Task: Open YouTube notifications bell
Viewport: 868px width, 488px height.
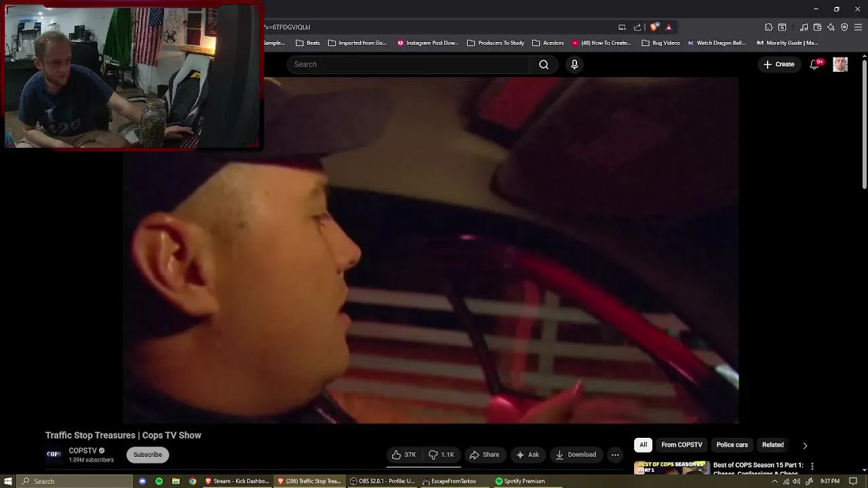Action: (814, 64)
